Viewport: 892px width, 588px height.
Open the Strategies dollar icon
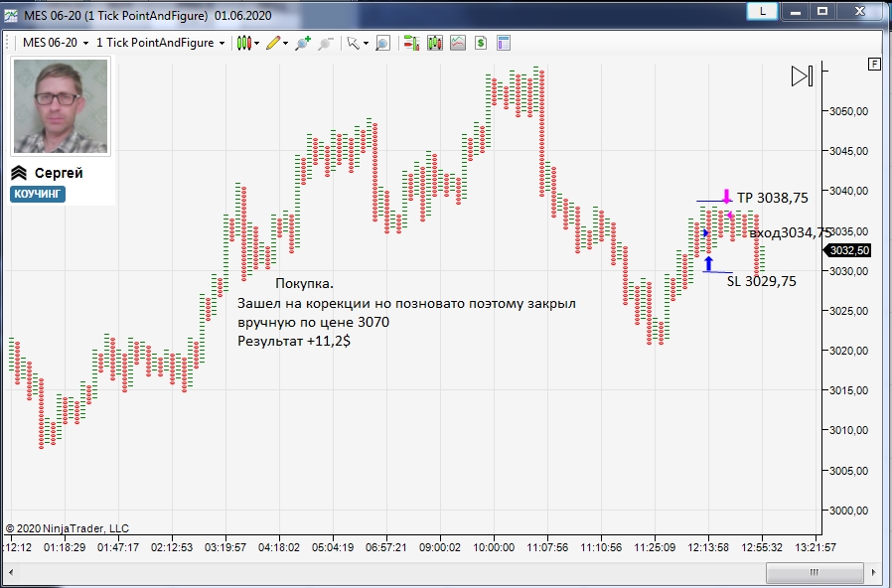point(481,43)
